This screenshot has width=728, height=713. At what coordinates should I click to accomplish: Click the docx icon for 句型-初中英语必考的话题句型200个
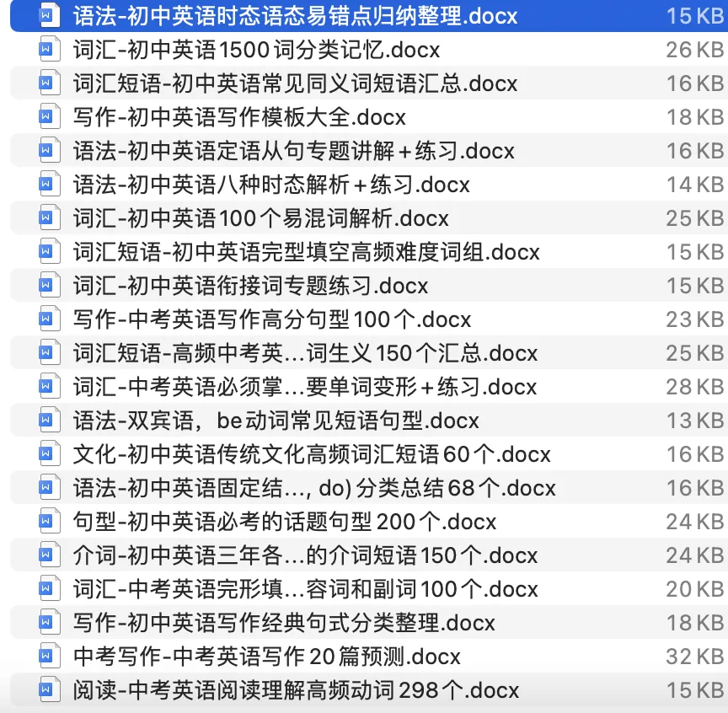click(x=49, y=521)
